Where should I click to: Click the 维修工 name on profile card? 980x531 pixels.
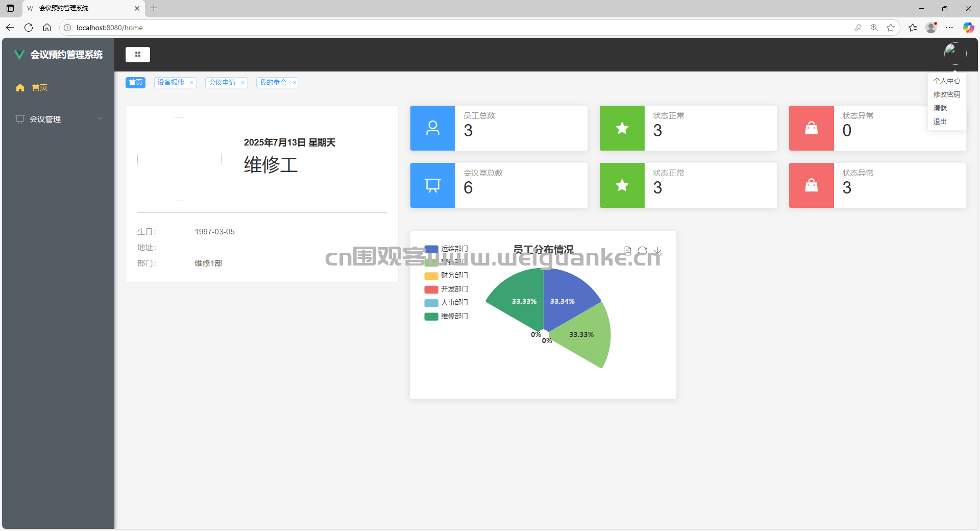pos(271,165)
